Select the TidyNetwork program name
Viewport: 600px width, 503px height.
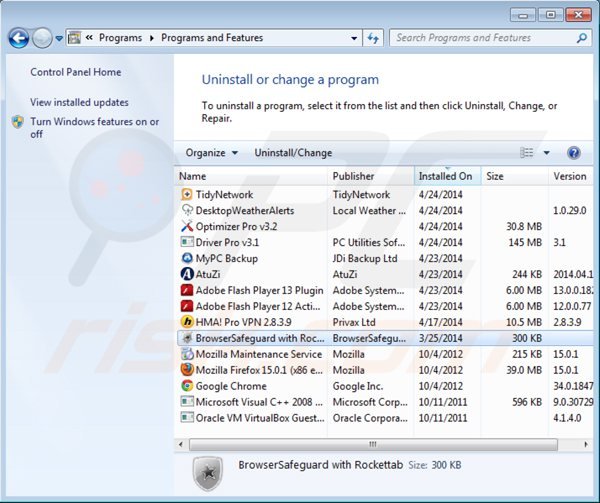pos(224,194)
